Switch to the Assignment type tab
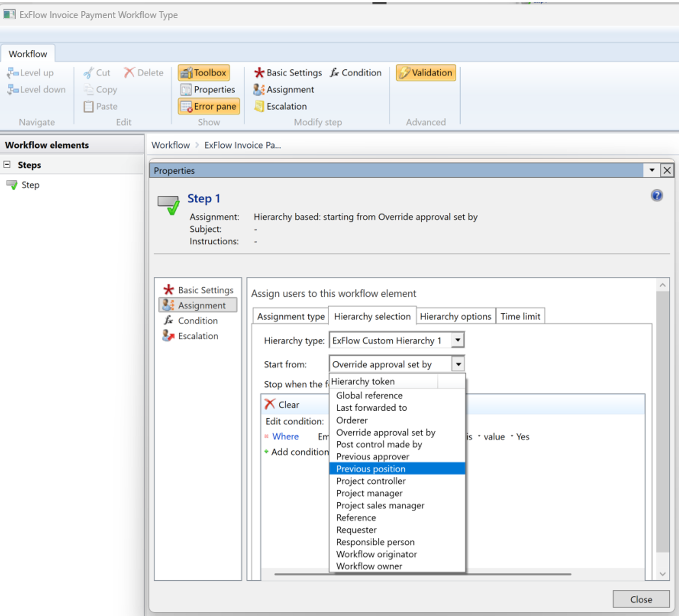This screenshot has width=679, height=616. (x=291, y=316)
